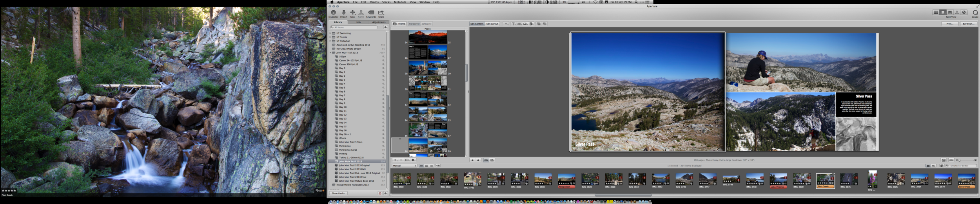Screen dimensions: 980x204
Task: Select Softcover book type
Action: (426, 23)
